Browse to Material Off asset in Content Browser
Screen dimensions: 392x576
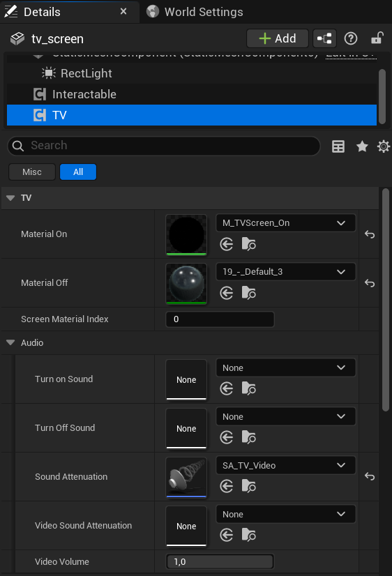pyautogui.click(x=249, y=293)
